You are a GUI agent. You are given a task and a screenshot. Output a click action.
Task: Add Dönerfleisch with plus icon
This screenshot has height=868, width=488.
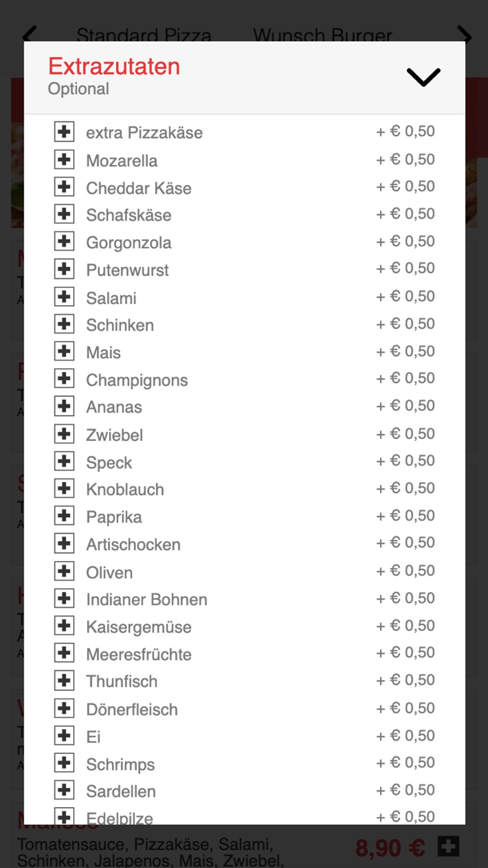pos(64,708)
